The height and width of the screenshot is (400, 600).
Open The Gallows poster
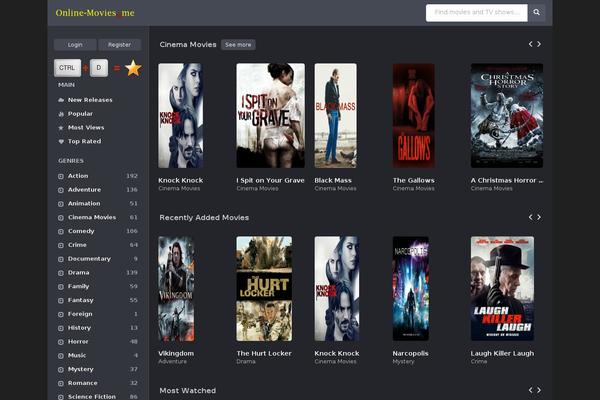click(414, 116)
